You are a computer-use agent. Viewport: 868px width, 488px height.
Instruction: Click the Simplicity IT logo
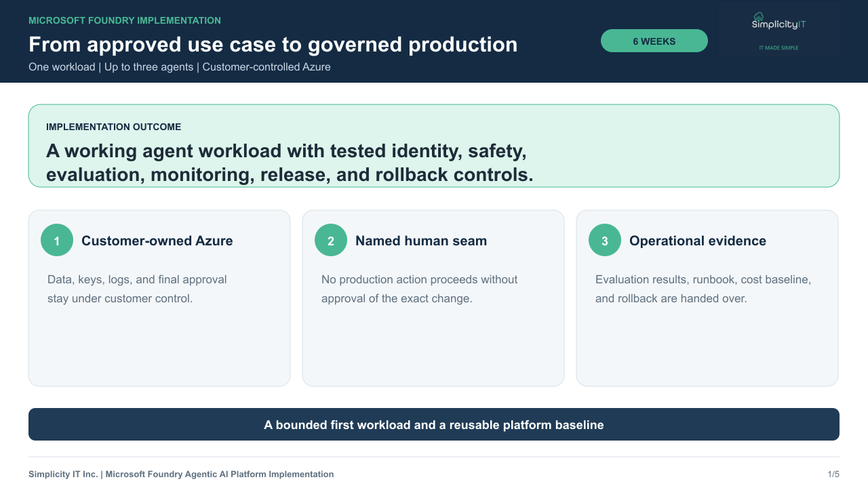pos(780,31)
